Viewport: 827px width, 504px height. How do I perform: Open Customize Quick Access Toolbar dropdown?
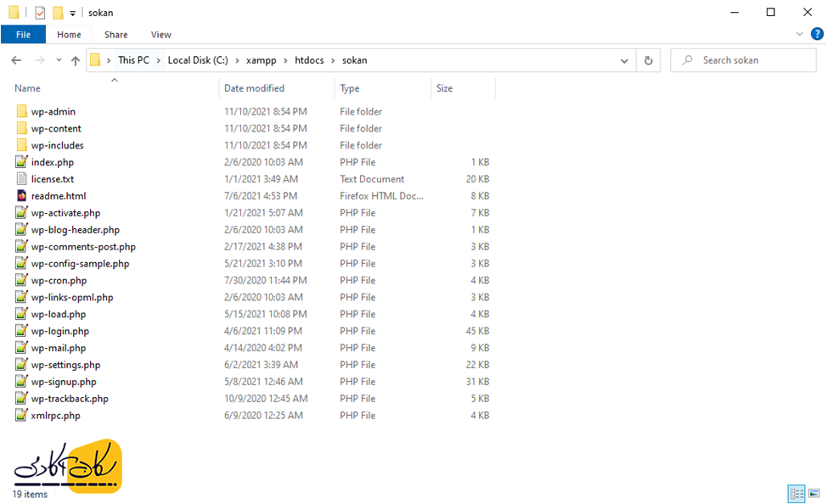pyautogui.click(x=73, y=14)
